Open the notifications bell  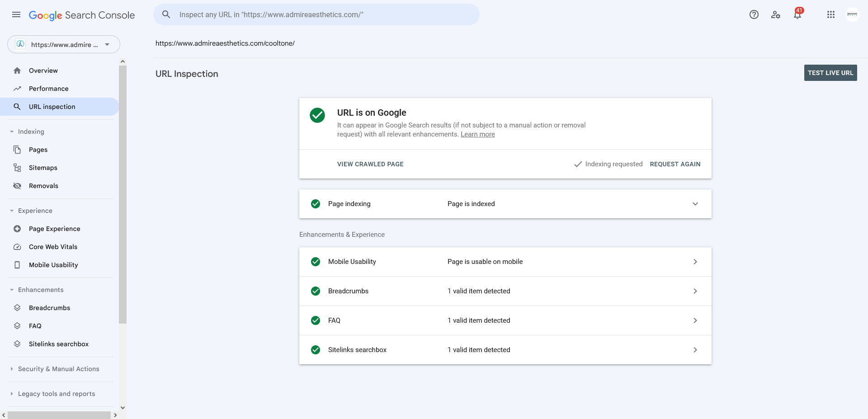(797, 14)
